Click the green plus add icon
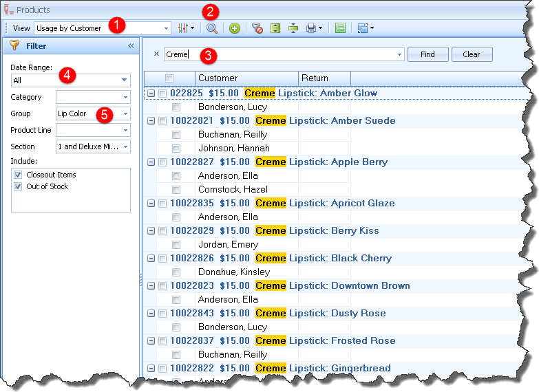The width and height of the screenshot is (539, 392). [x=235, y=28]
